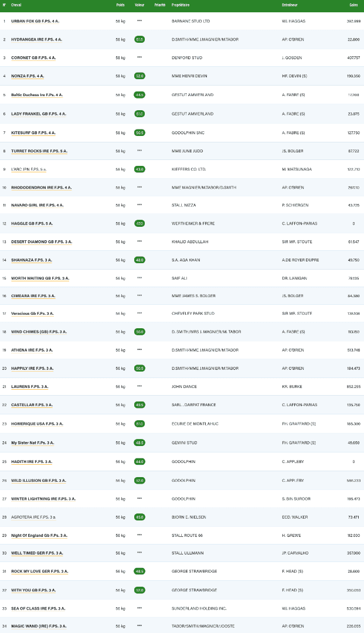Open the CASTELLAR horse link
364x633 pixels.
tap(32, 404)
